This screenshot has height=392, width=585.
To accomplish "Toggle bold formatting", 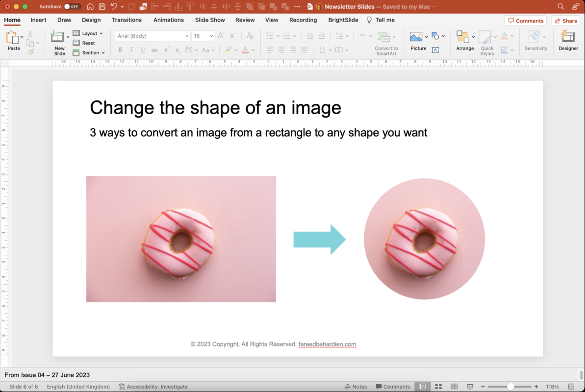I will [x=120, y=49].
